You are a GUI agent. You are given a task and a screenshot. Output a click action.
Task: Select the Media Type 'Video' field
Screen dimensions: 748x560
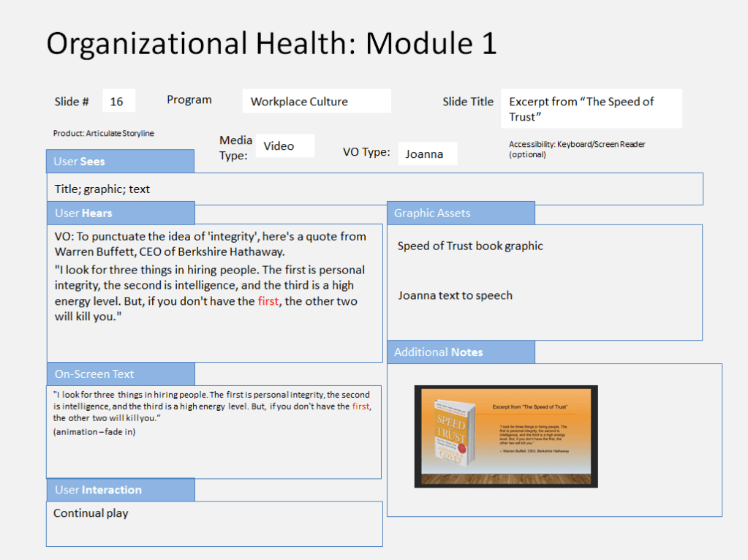(x=288, y=146)
